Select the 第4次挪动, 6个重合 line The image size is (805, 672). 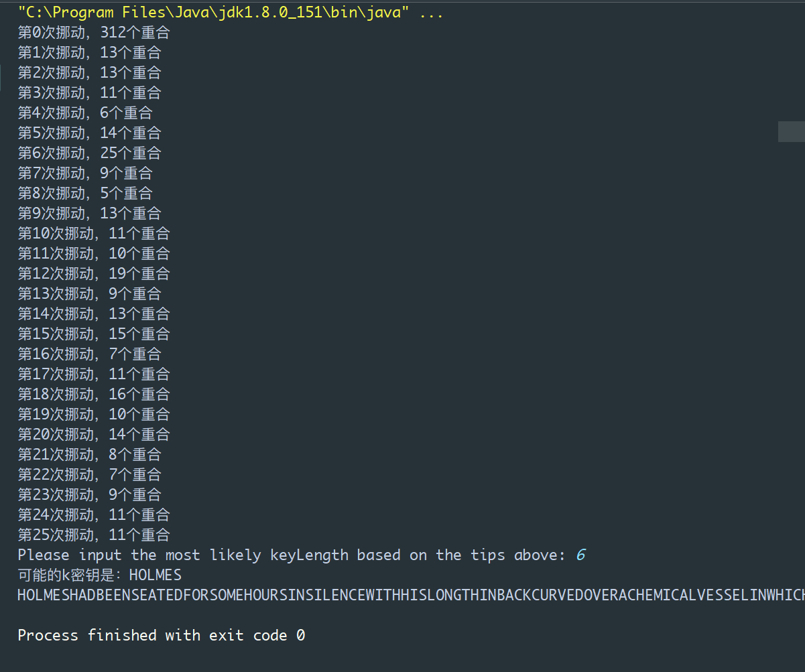point(85,113)
